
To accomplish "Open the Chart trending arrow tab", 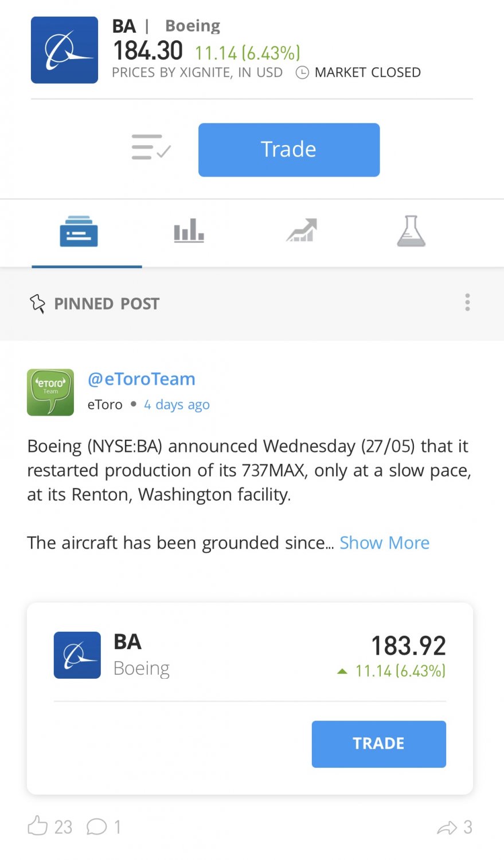I will (302, 230).
